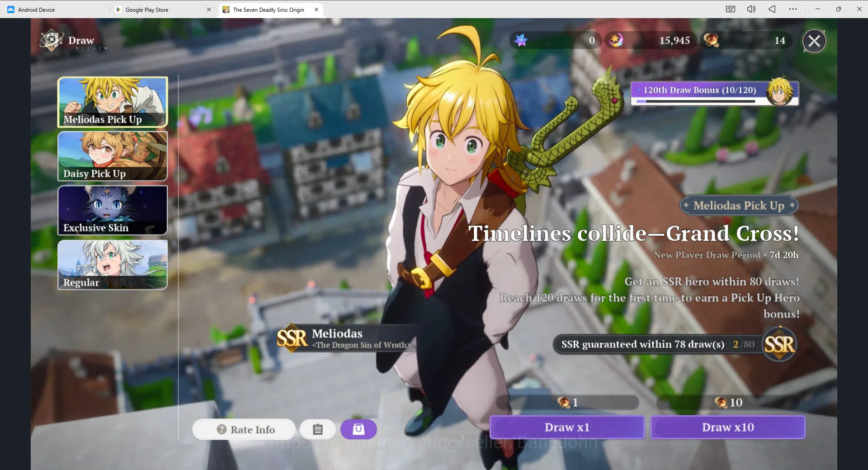The image size is (868, 470).
Task: Click the diamond currency icon beside 15,945
Action: click(616, 40)
